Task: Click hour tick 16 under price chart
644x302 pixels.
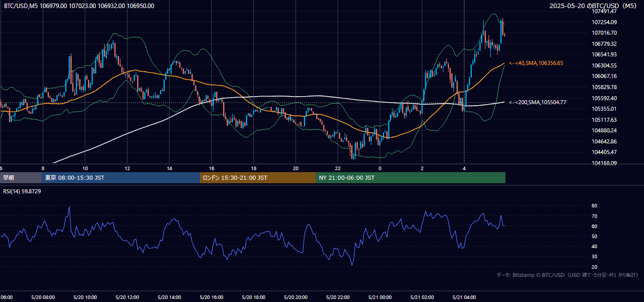Action: (212, 168)
